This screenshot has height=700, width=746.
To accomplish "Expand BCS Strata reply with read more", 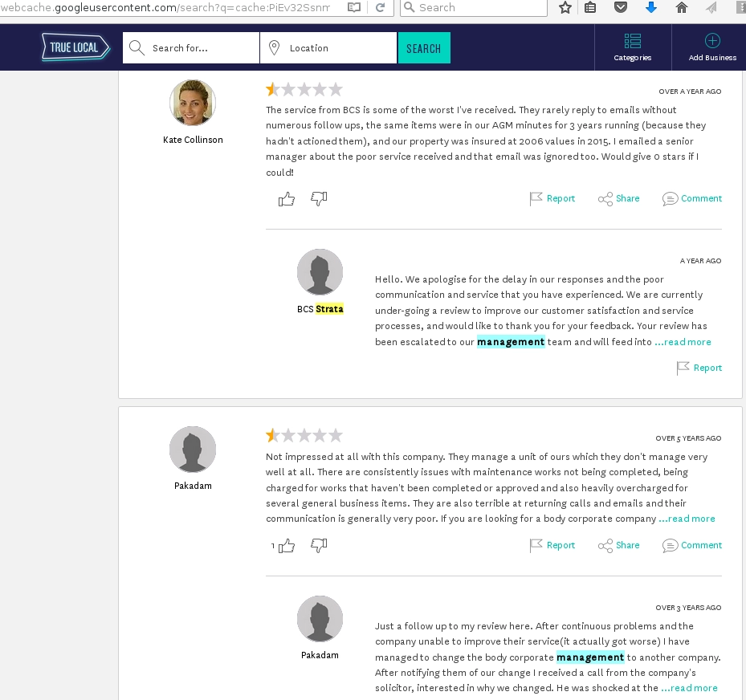I will [x=683, y=342].
